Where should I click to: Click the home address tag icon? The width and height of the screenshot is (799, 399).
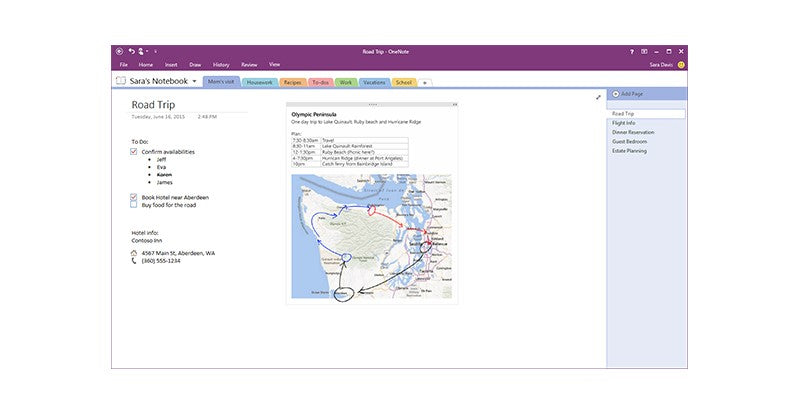point(134,253)
